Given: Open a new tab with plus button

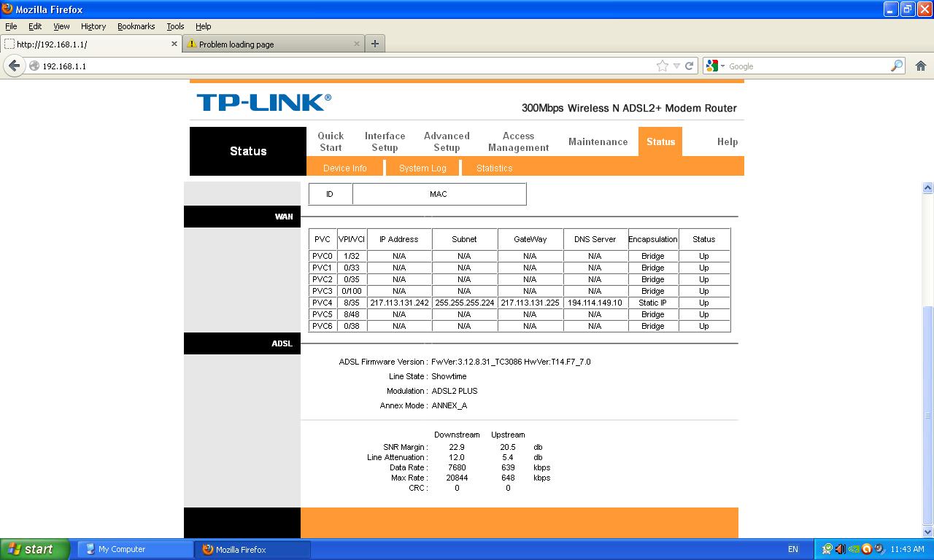Looking at the screenshot, I should 374,44.
